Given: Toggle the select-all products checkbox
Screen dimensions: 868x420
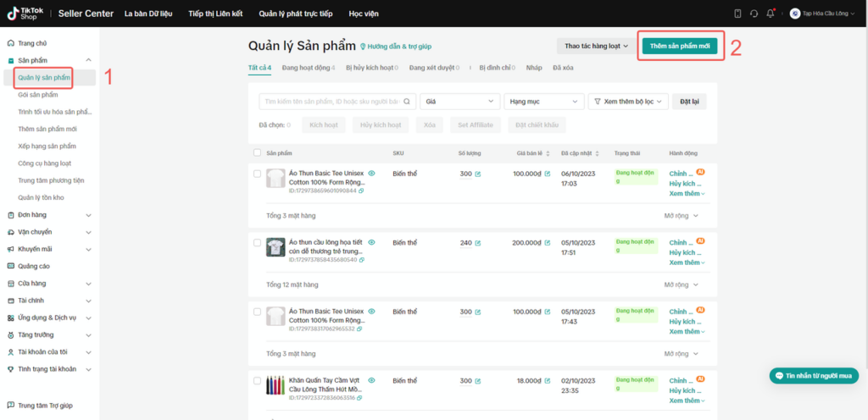Looking at the screenshot, I should (257, 152).
